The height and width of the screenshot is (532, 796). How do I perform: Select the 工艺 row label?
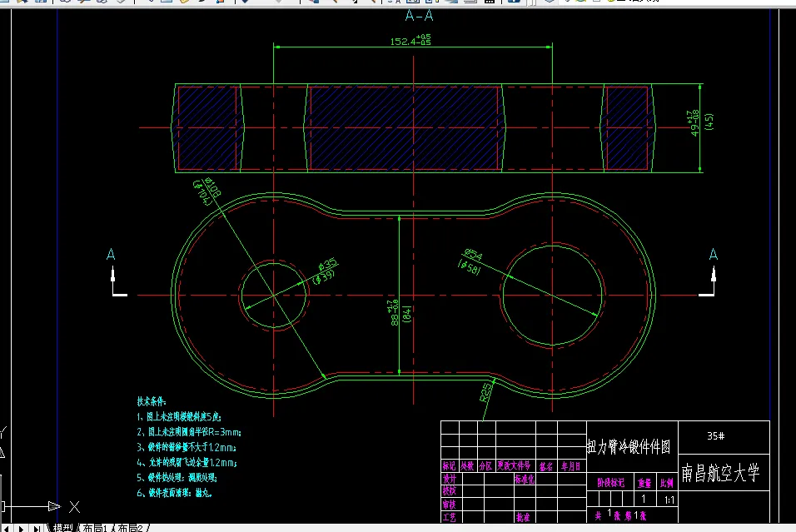click(450, 517)
